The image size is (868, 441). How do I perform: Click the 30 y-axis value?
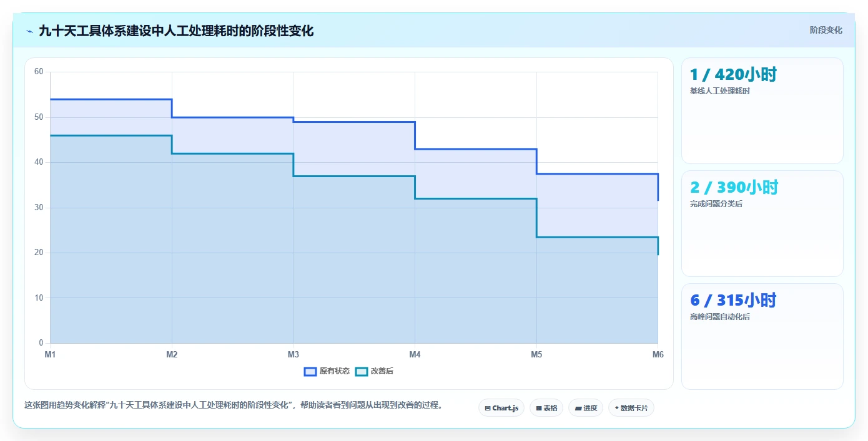tap(39, 208)
